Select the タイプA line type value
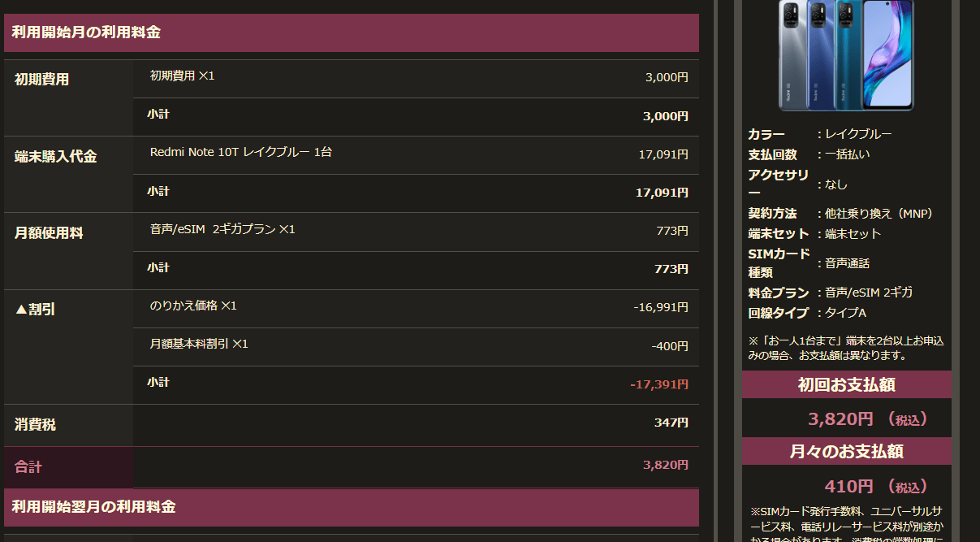 tap(848, 313)
